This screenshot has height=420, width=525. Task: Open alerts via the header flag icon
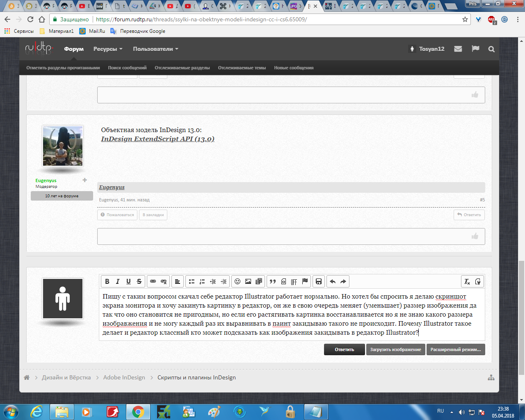(x=475, y=49)
